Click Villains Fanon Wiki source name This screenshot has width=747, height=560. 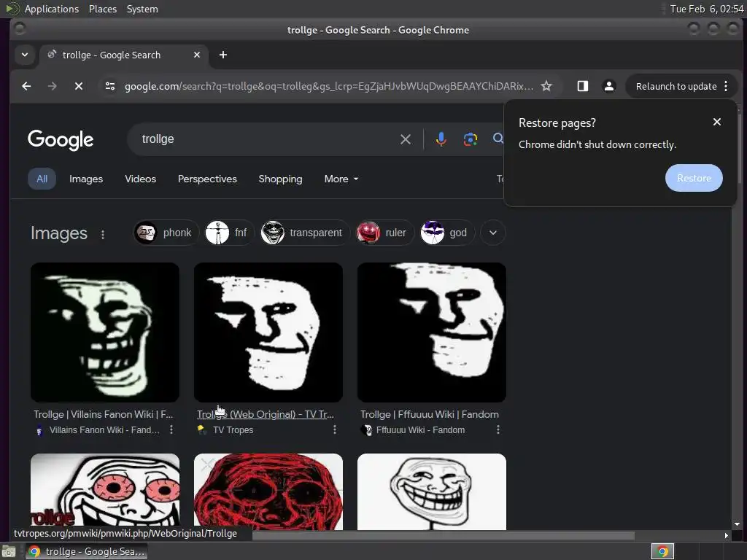[104, 430]
